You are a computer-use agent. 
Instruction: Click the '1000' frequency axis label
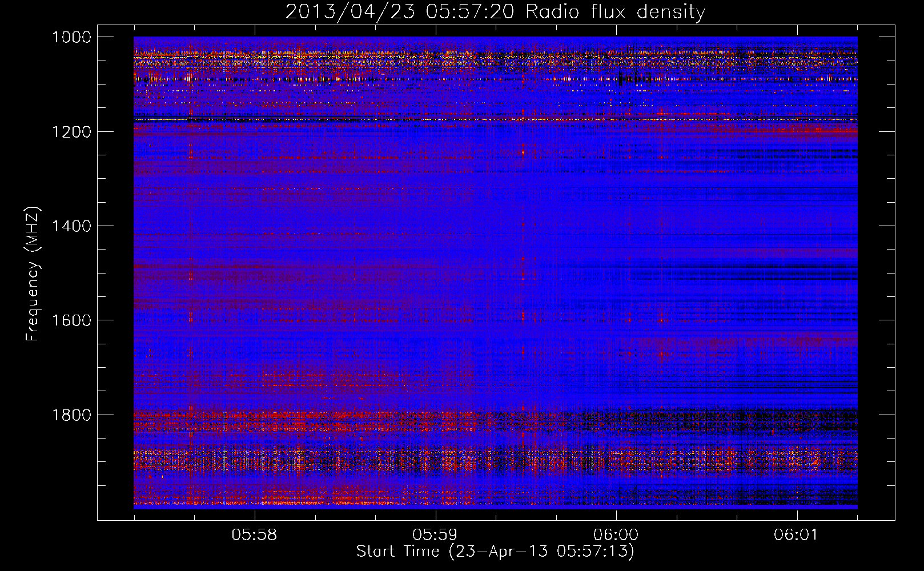(71, 37)
